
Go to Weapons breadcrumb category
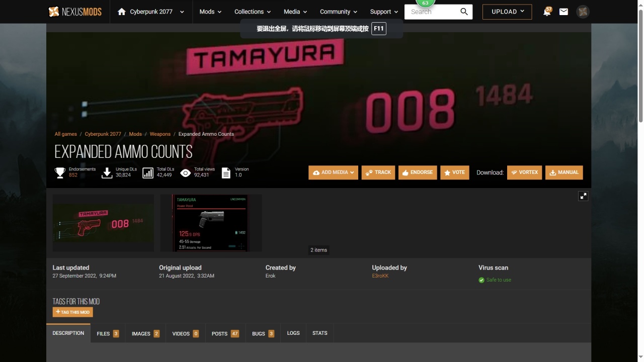pos(160,134)
